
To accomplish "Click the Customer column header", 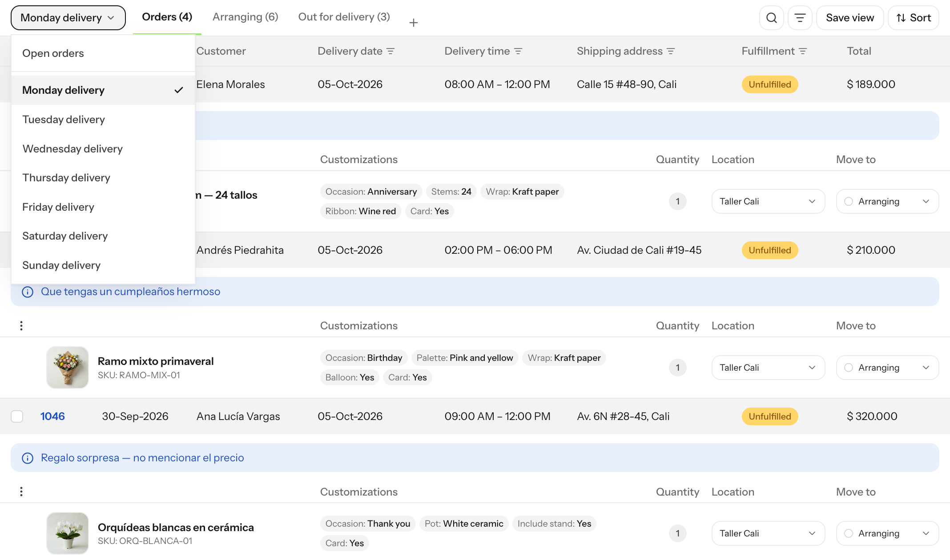I will 221,52.
